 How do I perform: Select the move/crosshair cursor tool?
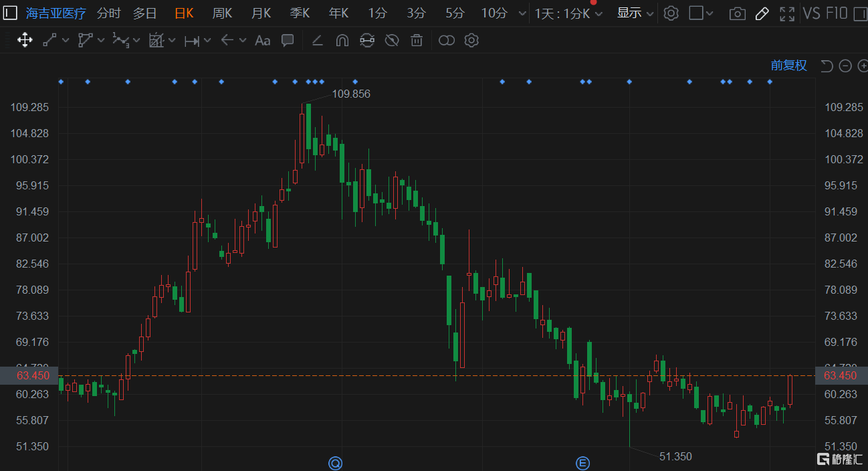tap(25, 41)
